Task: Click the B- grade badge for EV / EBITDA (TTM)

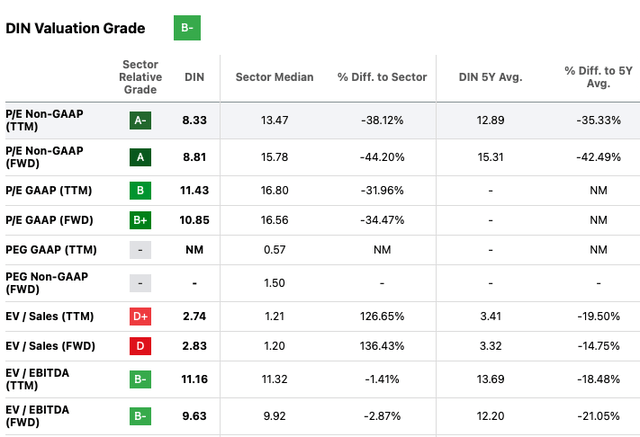Action: point(140,381)
